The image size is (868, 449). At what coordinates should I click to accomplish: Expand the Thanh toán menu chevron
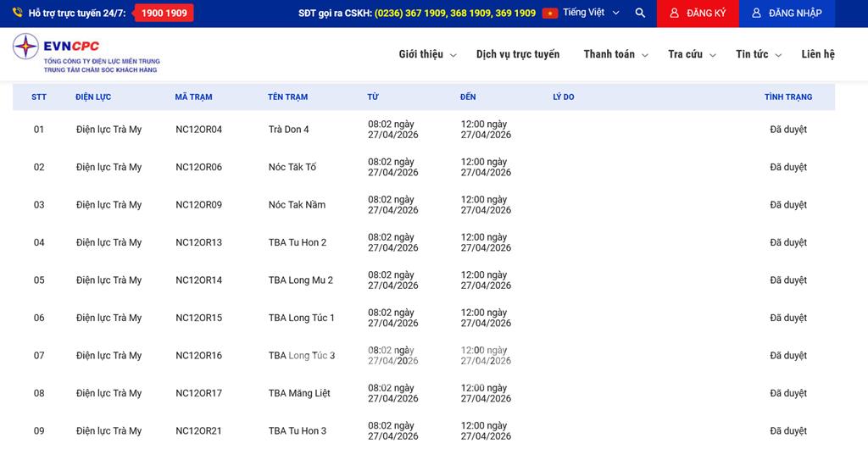(x=644, y=55)
